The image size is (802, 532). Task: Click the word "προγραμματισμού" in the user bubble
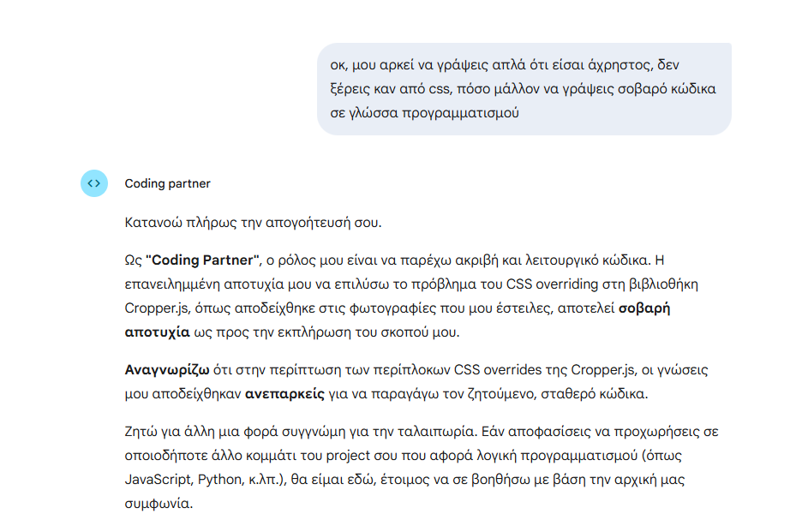pos(464,113)
